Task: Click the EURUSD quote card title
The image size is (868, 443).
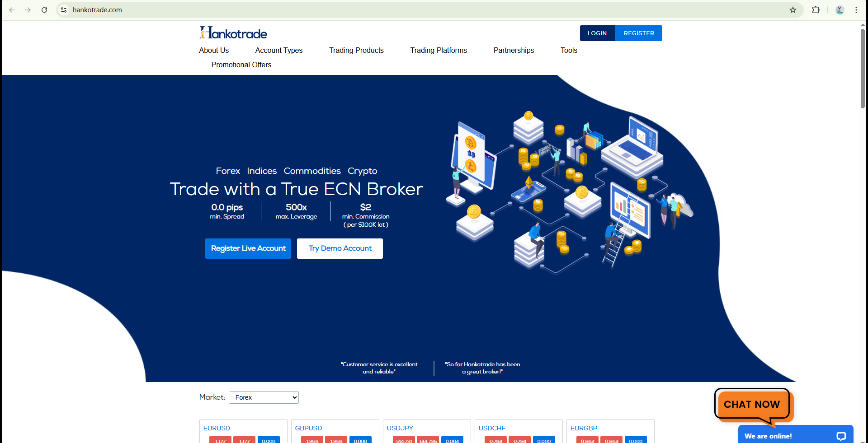Action: tap(217, 428)
